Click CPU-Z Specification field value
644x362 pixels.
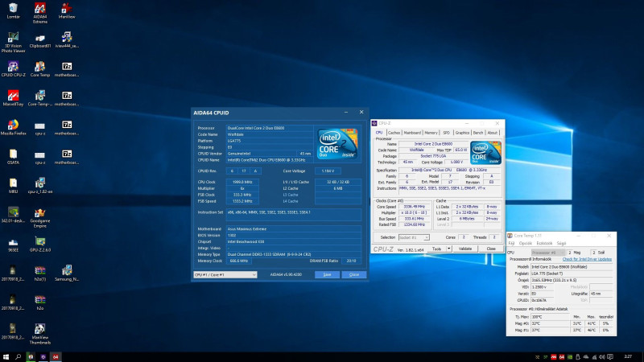click(x=449, y=170)
